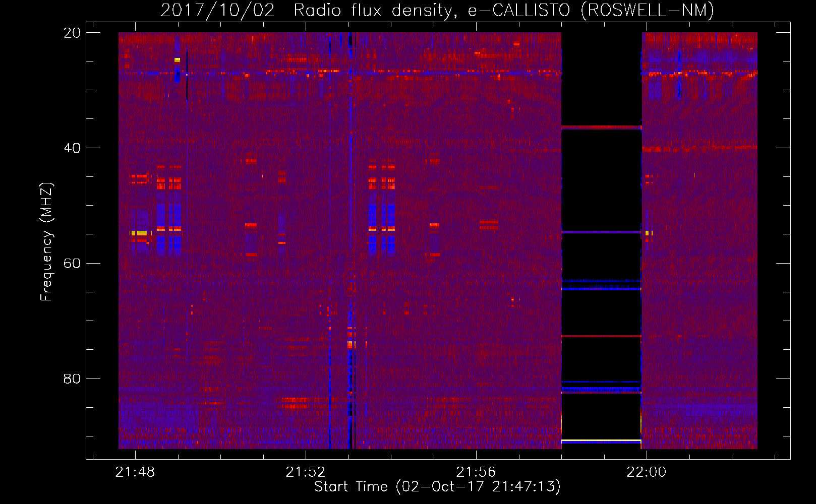Click the 20 frequency tick label
Screen dimensions: 816x504
(72, 33)
